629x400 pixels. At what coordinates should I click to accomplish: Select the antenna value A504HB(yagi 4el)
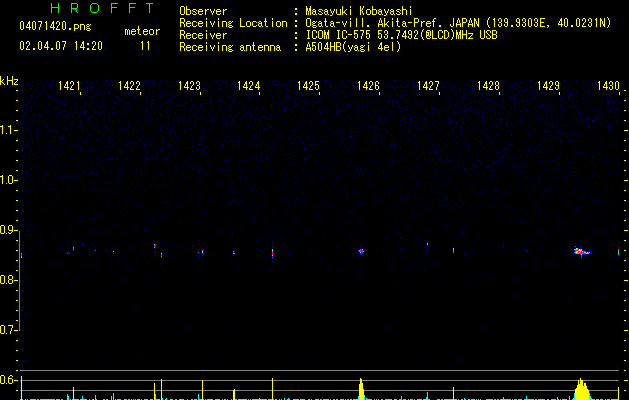(x=353, y=47)
